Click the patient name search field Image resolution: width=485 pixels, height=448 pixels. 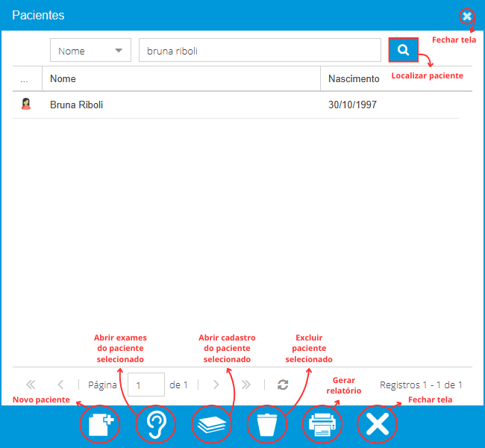click(260, 51)
